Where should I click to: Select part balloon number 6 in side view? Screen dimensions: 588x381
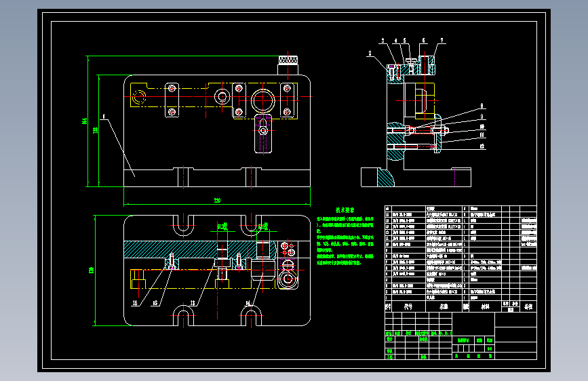point(423,41)
